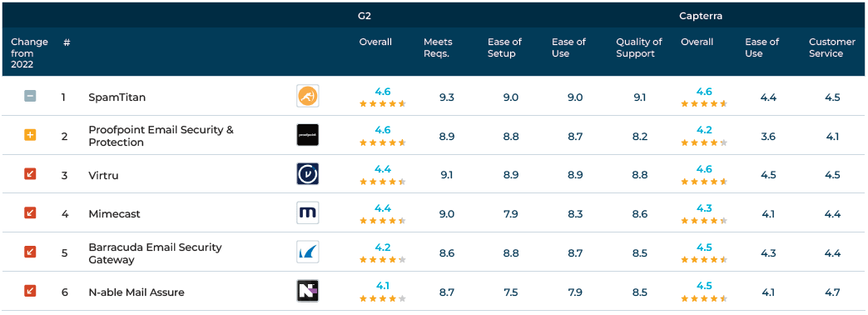Click the Proofpoint black logo icon
The height and width of the screenshot is (315, 868).
[307, 135]
